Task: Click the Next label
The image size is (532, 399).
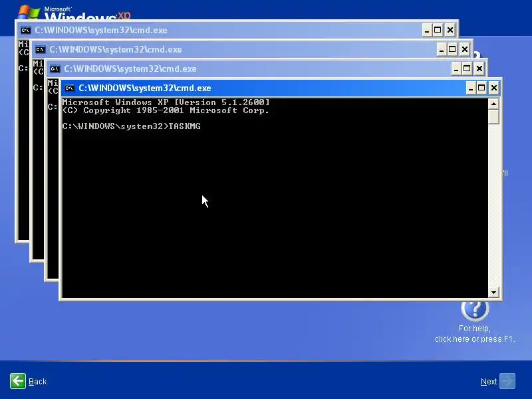Action: point(489,382)
